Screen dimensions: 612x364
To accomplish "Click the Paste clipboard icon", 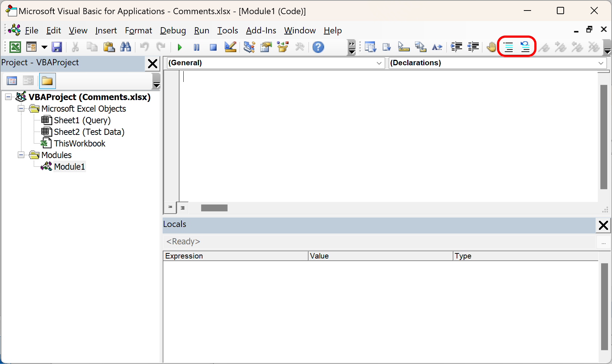I will pyautogui.click(x=109, y=47).
